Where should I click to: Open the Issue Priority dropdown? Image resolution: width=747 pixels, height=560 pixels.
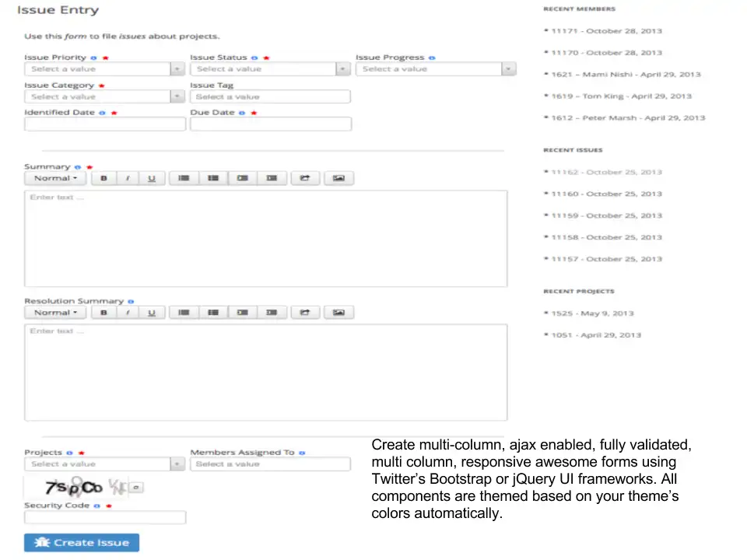(104, 69)
